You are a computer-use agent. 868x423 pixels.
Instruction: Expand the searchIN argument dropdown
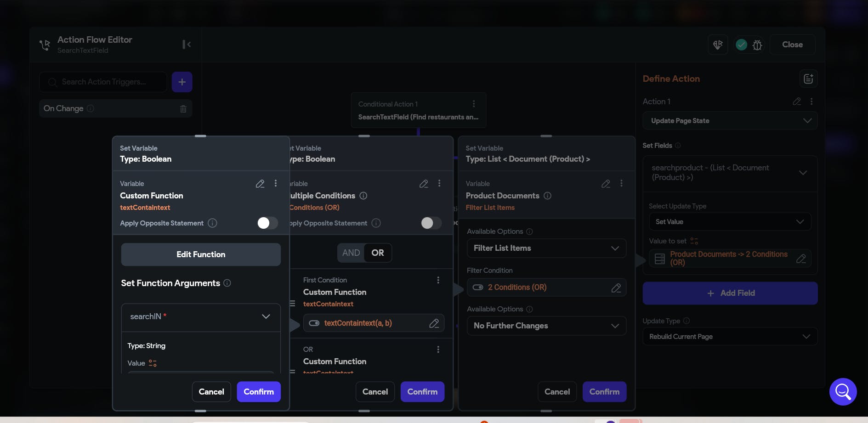[266, 317]
